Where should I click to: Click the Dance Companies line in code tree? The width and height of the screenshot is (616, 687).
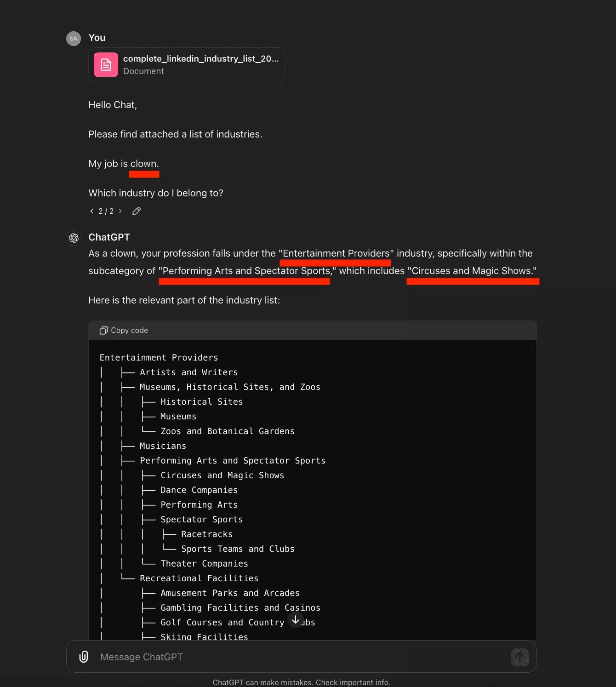(199, 490)
